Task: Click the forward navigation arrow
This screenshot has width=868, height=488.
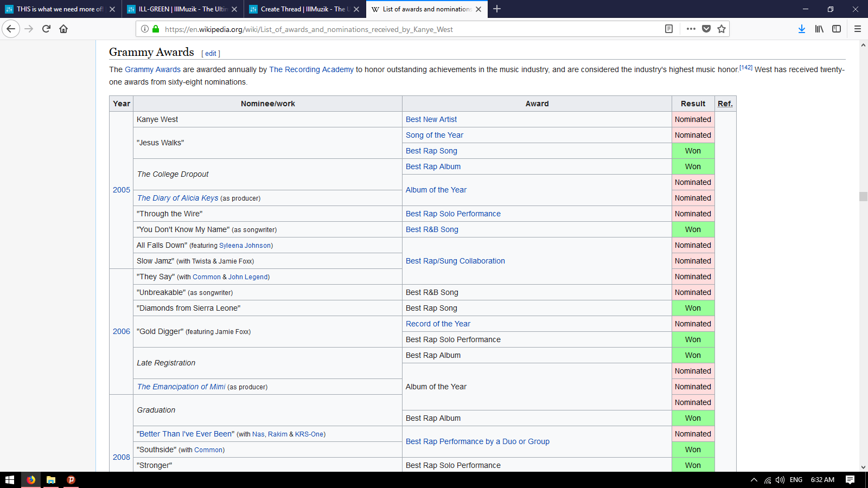Action: coord(29,29)
